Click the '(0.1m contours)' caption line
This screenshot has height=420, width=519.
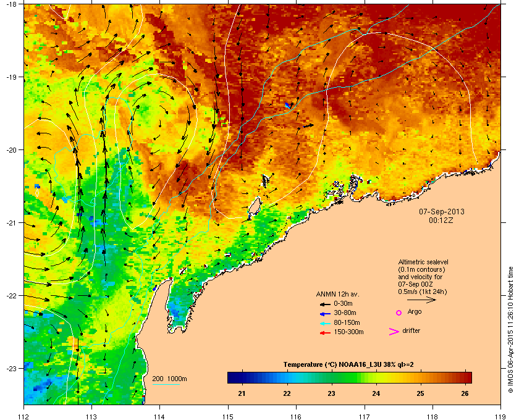[421, 269]
